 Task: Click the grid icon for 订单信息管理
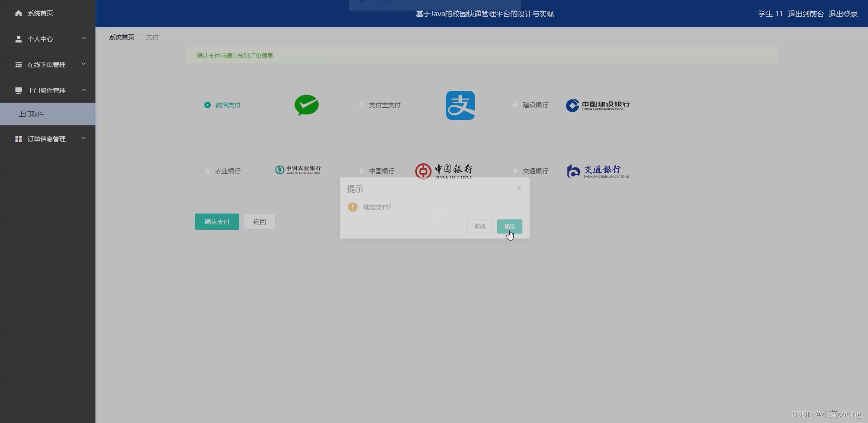pyautogui.click(x=19, y=139)
